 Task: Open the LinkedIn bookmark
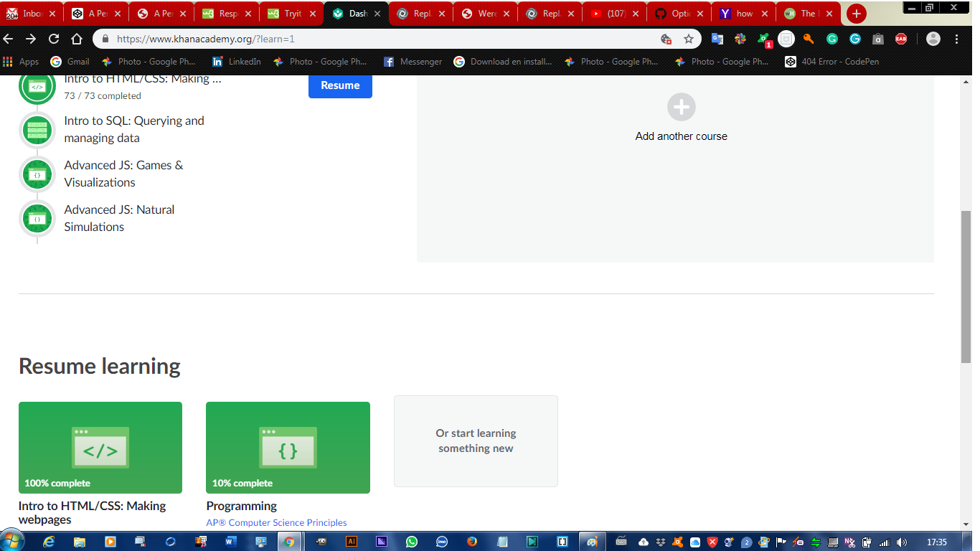pyautogui.click(x=236, y=62)
